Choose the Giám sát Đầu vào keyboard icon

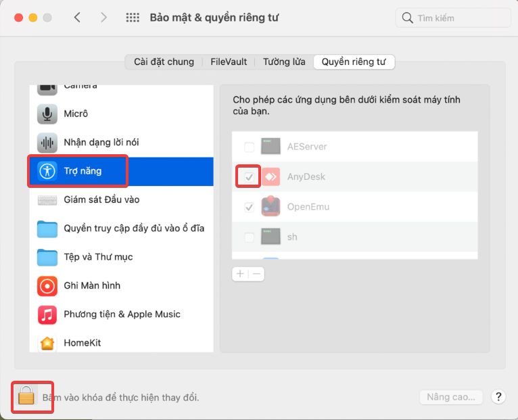(47, 200)
